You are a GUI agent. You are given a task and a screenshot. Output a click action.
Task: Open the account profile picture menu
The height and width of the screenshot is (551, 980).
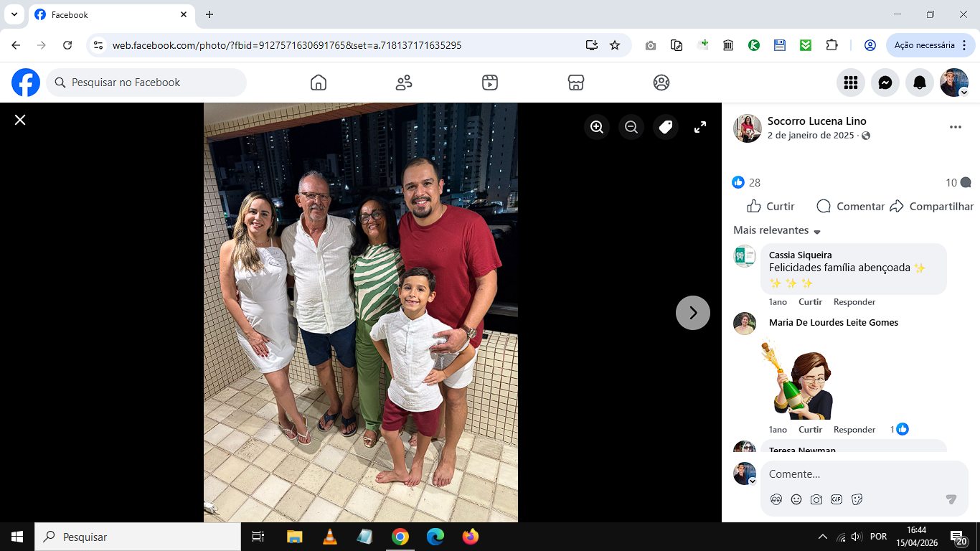(954, 83)
